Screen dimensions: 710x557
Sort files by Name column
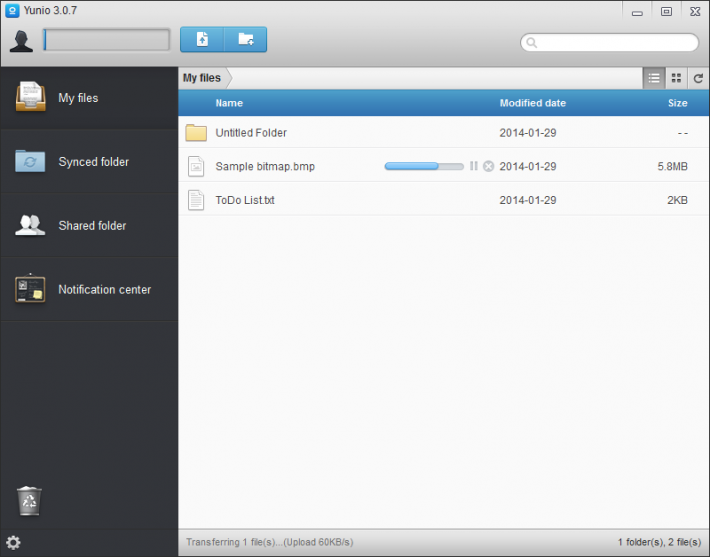pos(229,103)
